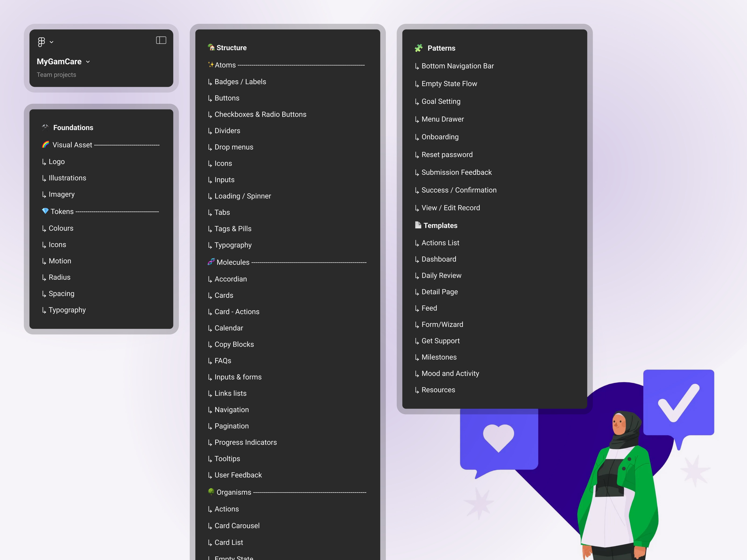Open the Dashboard template page
This screenshot has width=747, height=560.
(438, 259)
